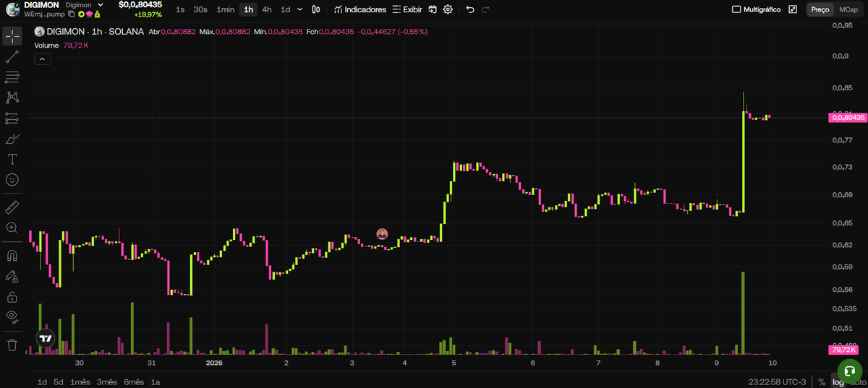Set range to 1mês

80,381
